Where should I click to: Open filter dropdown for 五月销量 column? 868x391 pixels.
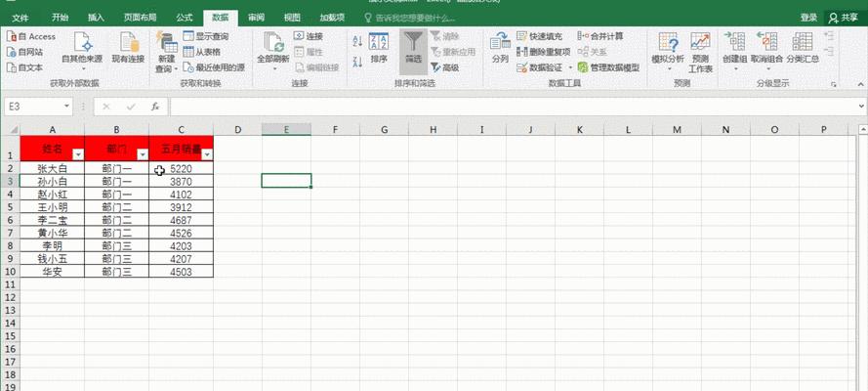point(207,154)
